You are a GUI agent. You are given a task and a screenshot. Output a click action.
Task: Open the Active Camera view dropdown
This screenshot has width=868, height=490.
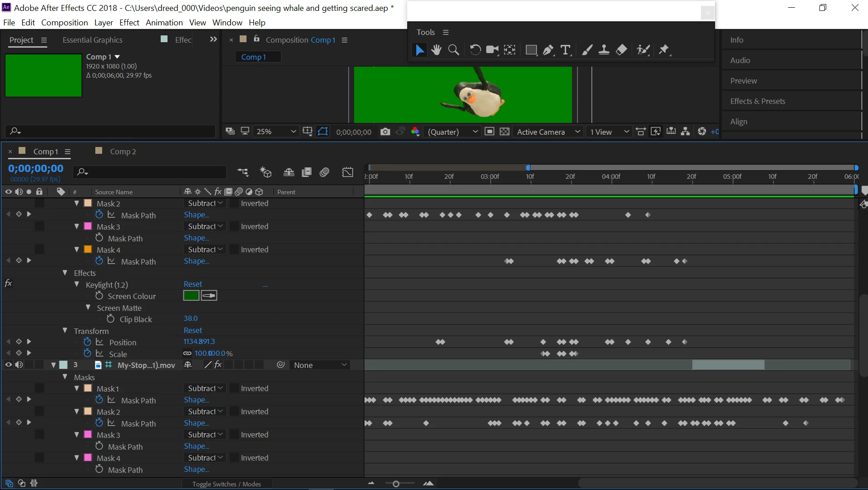click(x=548, y=132)
